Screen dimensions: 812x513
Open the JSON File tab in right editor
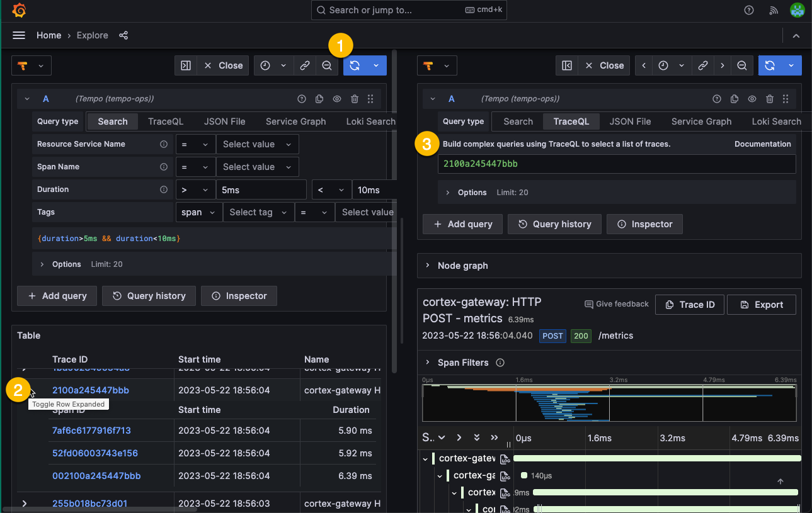[x=630, y=121]
